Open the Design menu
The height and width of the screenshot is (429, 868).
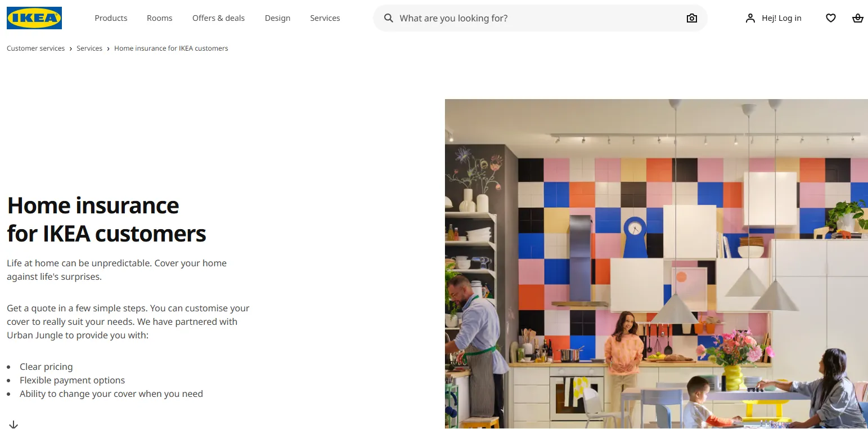coord(278,18)
